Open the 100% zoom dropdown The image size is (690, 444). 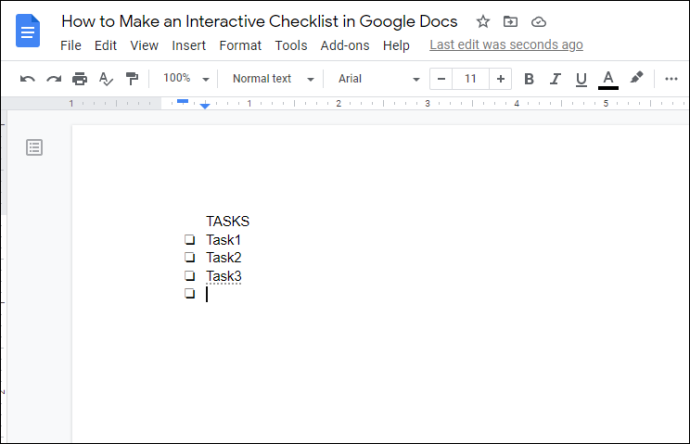(186, 78)
